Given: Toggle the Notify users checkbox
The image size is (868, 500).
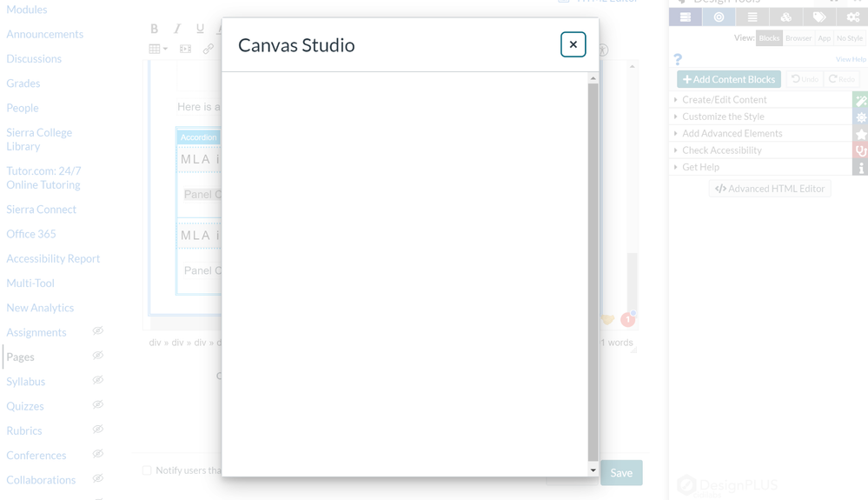Looking at the screenshot, I should coord(147,470).
